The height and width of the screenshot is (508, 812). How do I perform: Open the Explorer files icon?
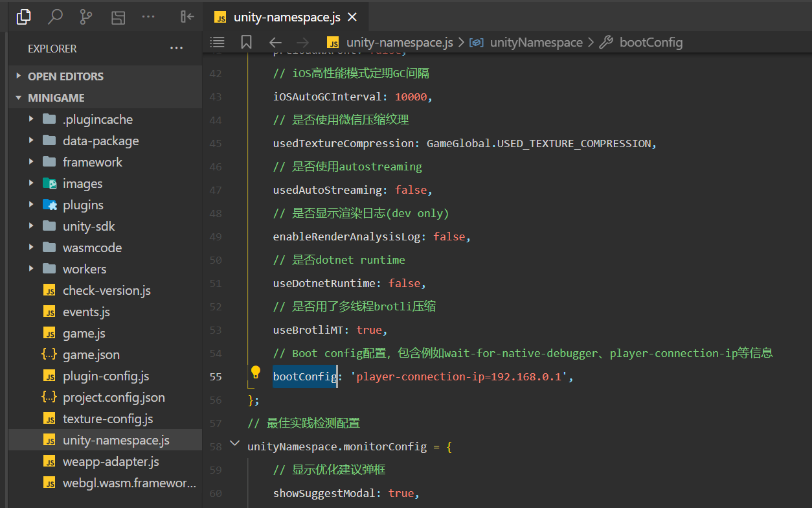click(24, 17)
